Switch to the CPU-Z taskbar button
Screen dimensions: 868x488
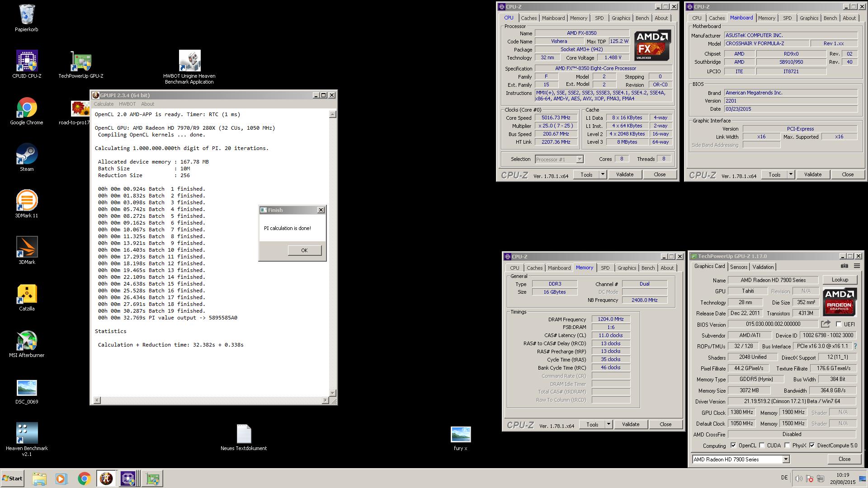coord(128,479)
